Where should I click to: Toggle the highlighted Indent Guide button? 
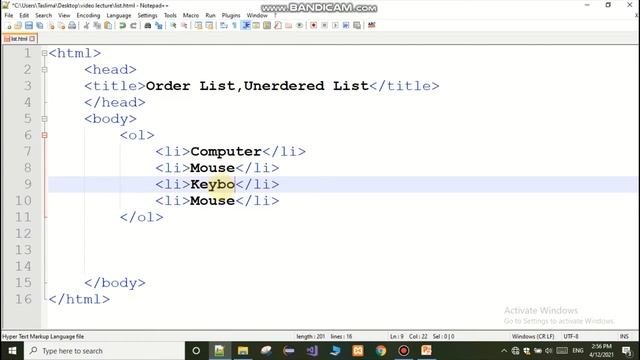click(x=246, y=25)
